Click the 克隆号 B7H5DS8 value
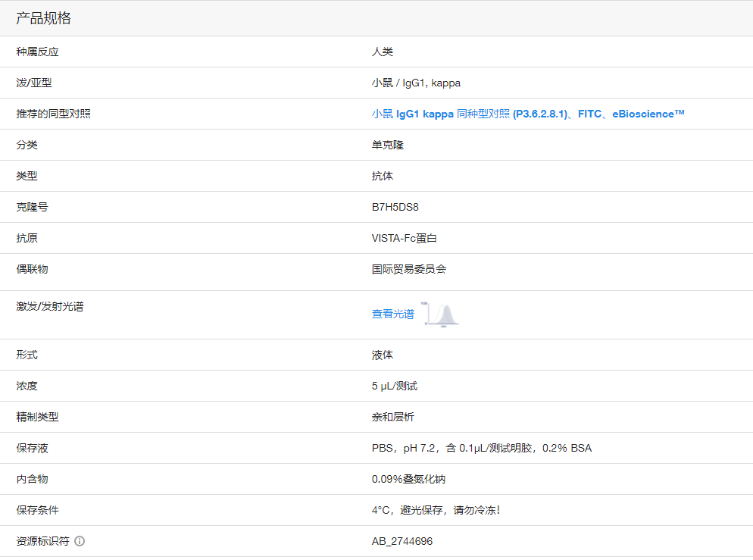This screenshot has width=753, height=560. [x=395, y=206]
